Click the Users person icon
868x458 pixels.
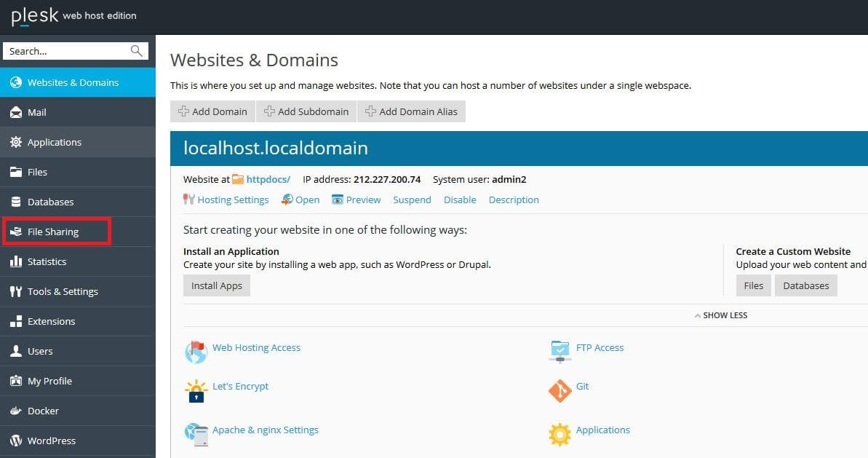coord(16,351)
